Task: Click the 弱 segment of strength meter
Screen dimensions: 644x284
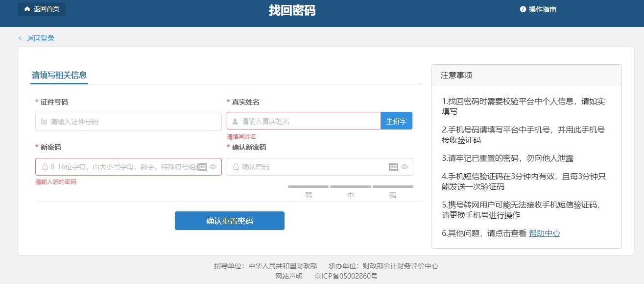Action: tap(309, 187)
